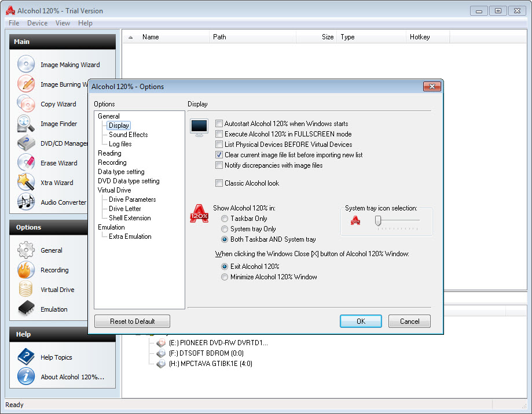This screenshot has height=414, width=532.
Task: Select Virtual Drive in the Options tree
Action: click(x=115, y=190)
